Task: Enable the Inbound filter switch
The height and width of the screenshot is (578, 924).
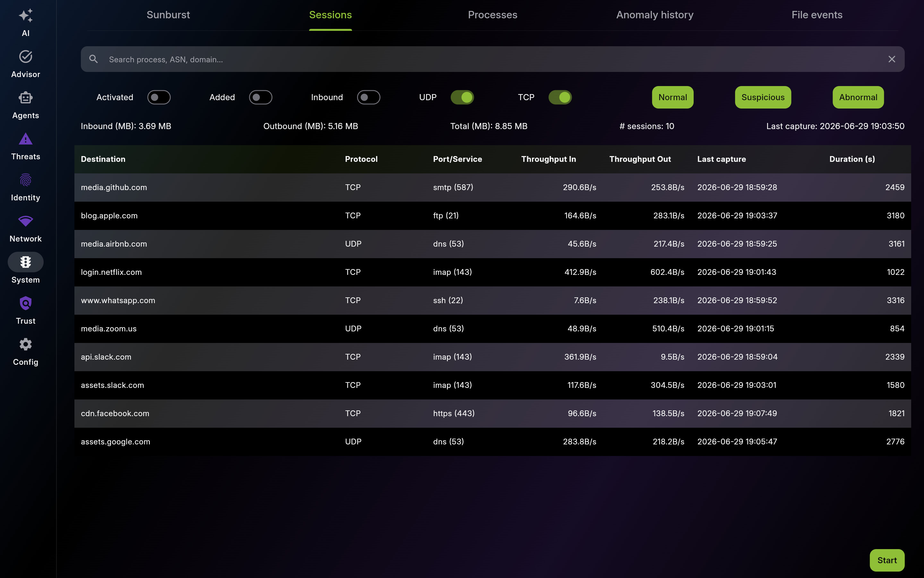Action: [368, 98]
